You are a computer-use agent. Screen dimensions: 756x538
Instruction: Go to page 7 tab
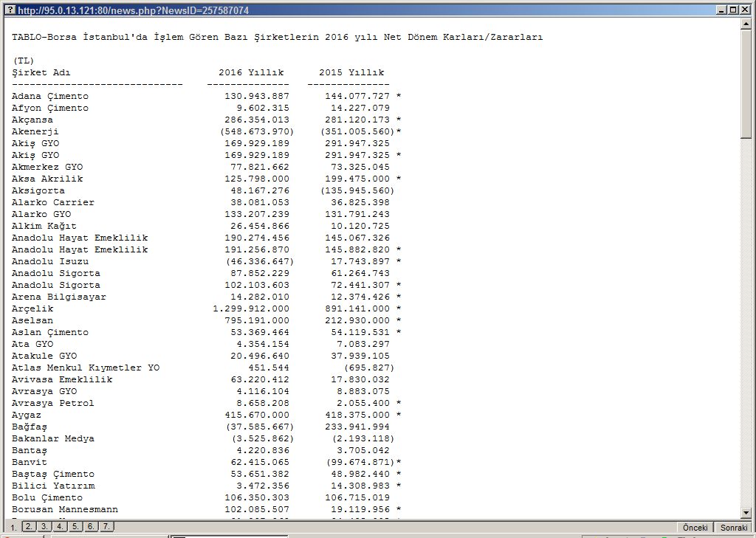106,526
